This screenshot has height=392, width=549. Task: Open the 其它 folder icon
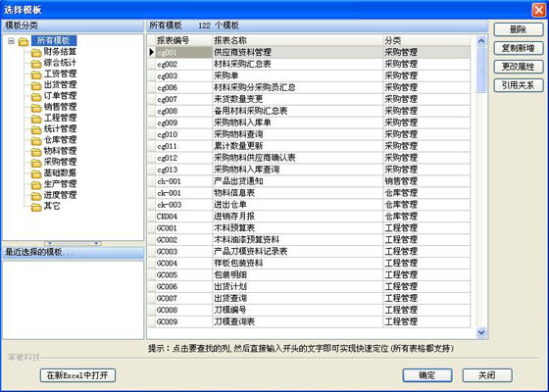(36, 207)
